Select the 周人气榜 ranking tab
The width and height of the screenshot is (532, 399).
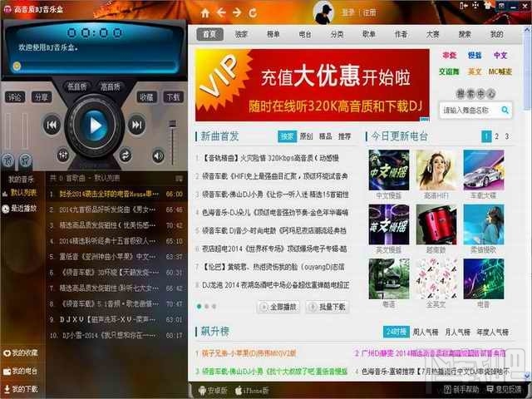[426, 332]
